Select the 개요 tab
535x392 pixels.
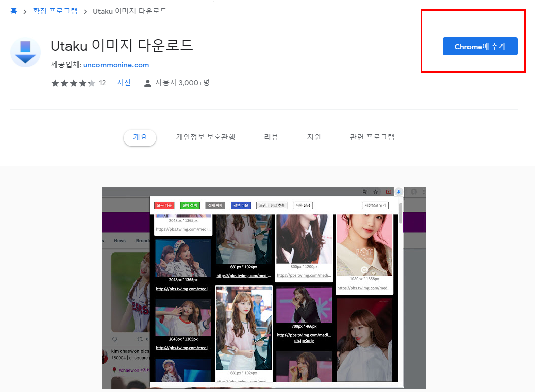(140, 137)
